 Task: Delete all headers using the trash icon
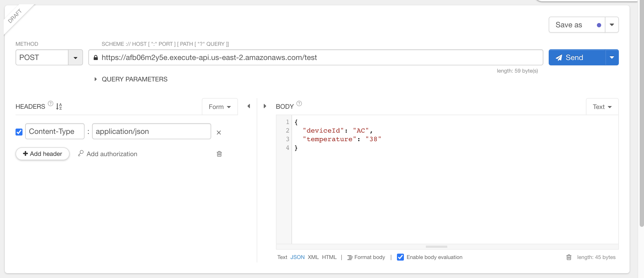(219, 154)
